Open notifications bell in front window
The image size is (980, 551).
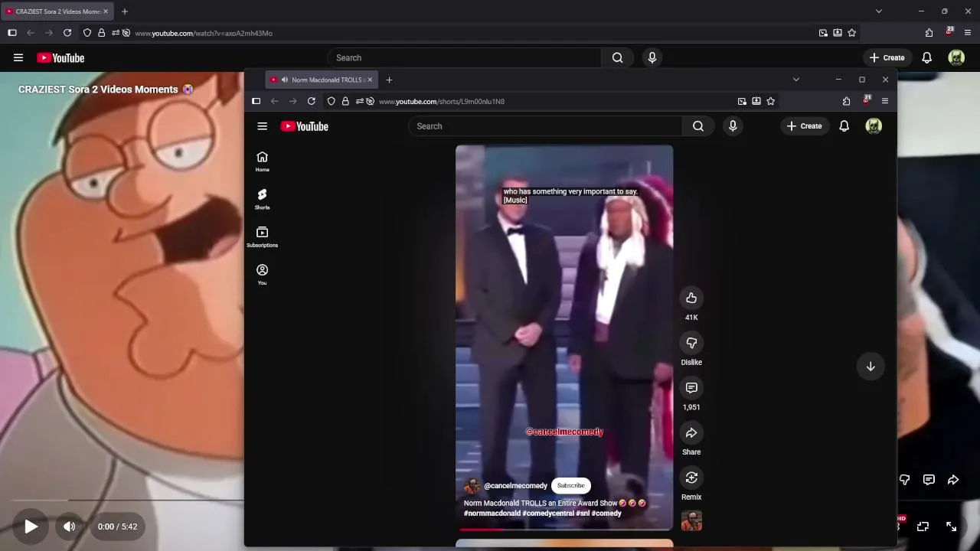click(x=844, y=126)
